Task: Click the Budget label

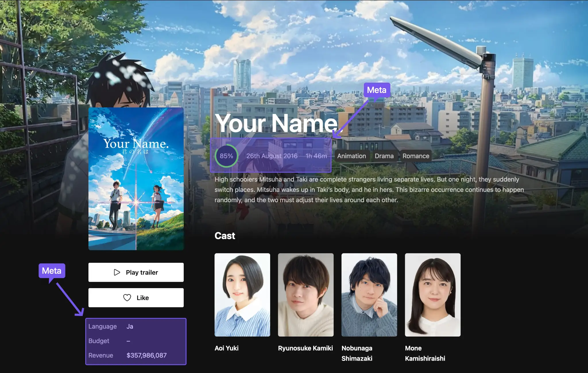Action: coord(99,341)
